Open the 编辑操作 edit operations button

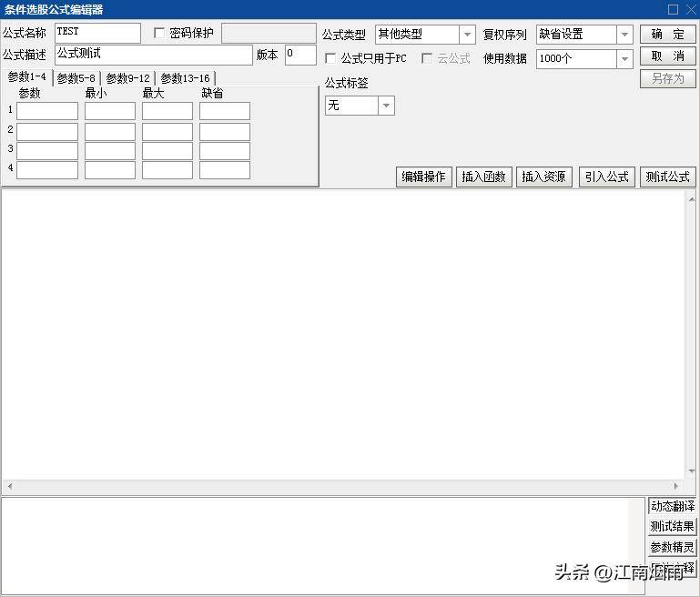423,177
